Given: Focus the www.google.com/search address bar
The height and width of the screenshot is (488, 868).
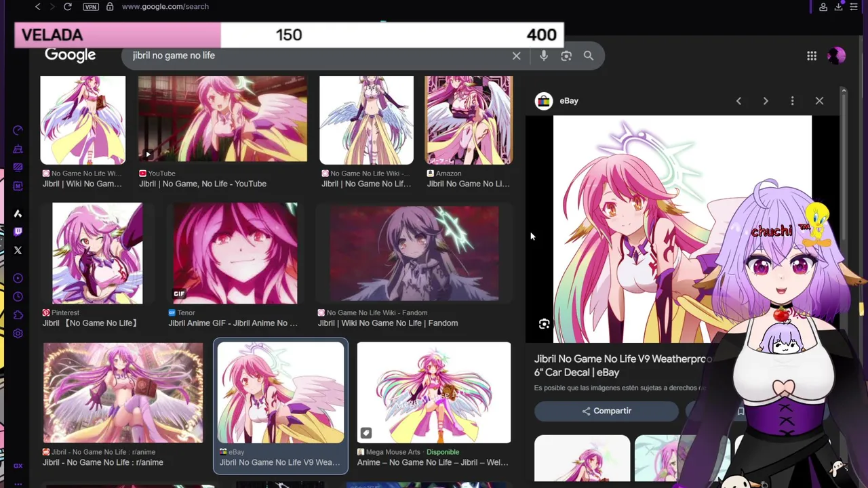Looking at the screenshot, I should (x=165, y=7).
